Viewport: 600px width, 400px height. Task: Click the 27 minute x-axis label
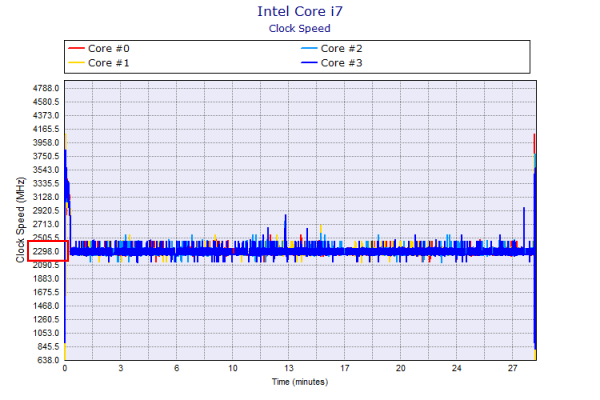tap(512, 369)
